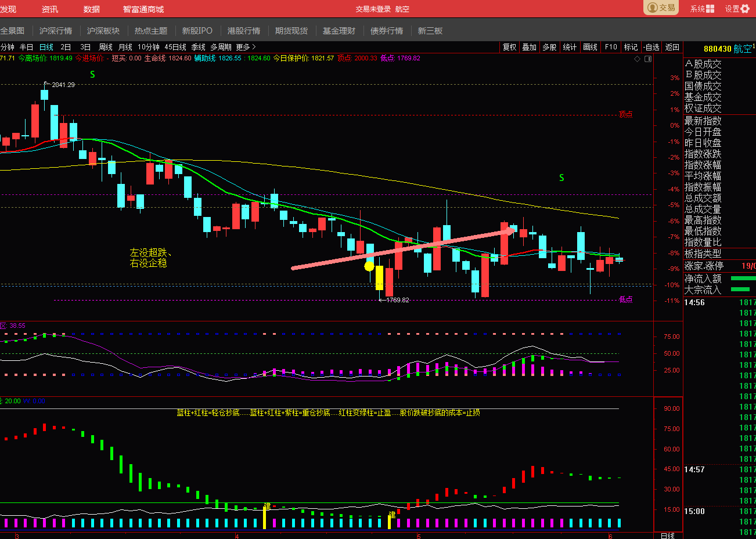This screenshot has height=539, width=756.
Task: Expand 更多 period options
Action: pos(246,47)
